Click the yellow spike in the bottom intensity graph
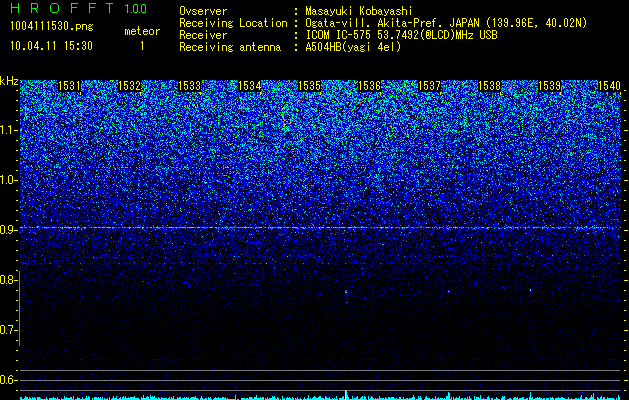The width and height of the screenshot is (629, 400). 346,394
